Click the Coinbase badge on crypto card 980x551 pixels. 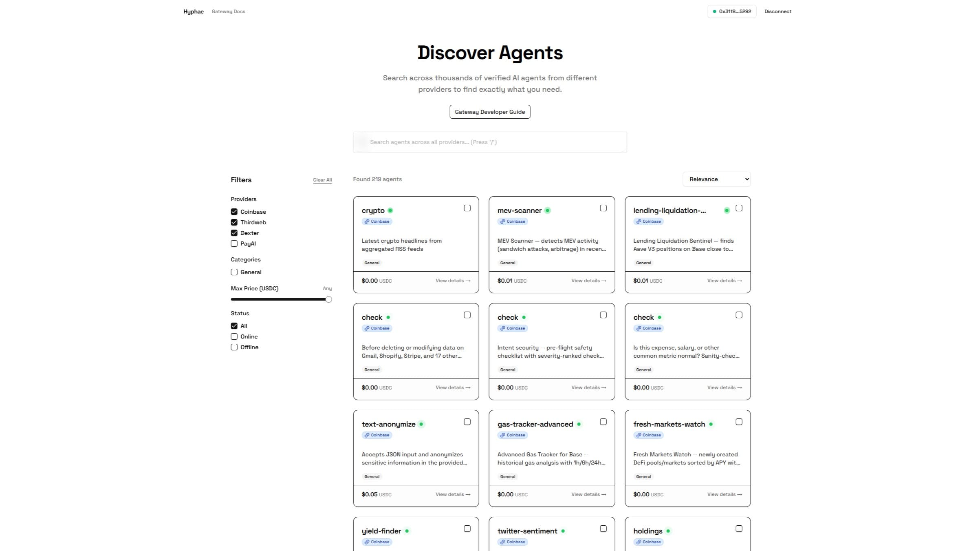pos(377,221)
